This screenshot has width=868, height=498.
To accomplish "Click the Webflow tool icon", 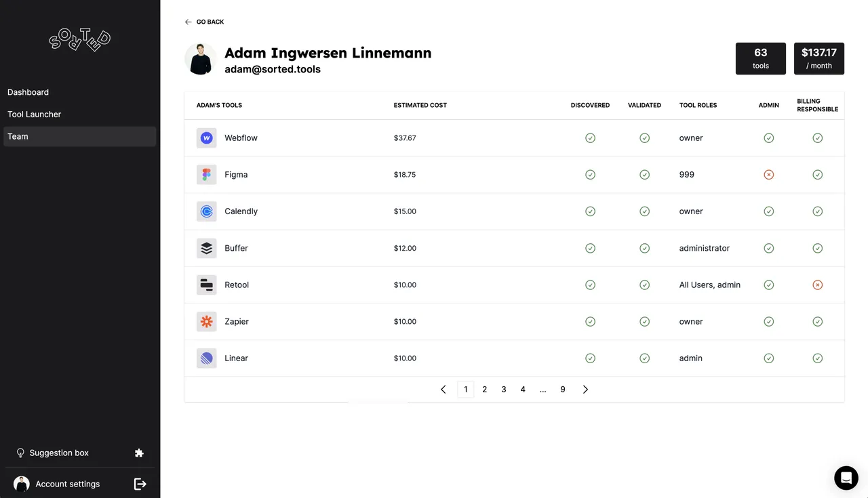I will (x=207, y=138).
